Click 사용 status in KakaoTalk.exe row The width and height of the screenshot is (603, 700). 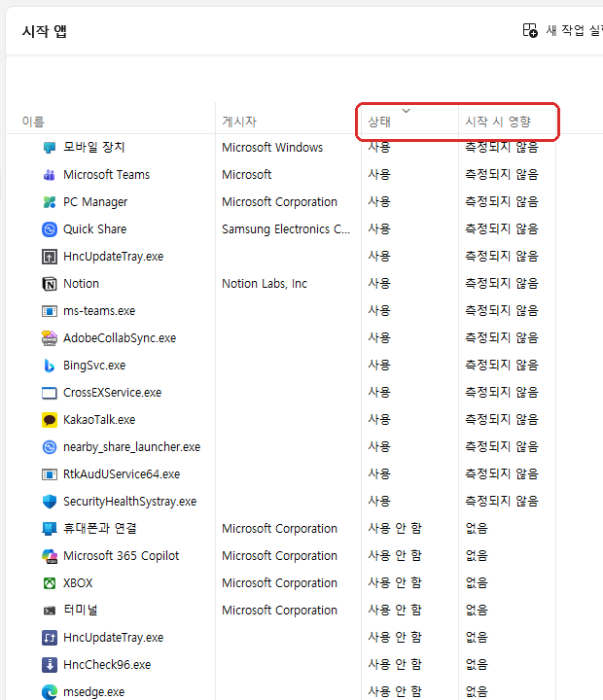pyautogui.click(x=379, y=420)
